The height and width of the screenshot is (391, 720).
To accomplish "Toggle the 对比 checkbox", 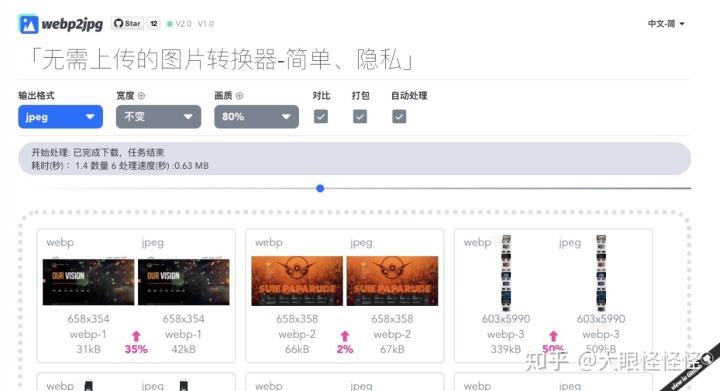I will click(x=321, y=117).
